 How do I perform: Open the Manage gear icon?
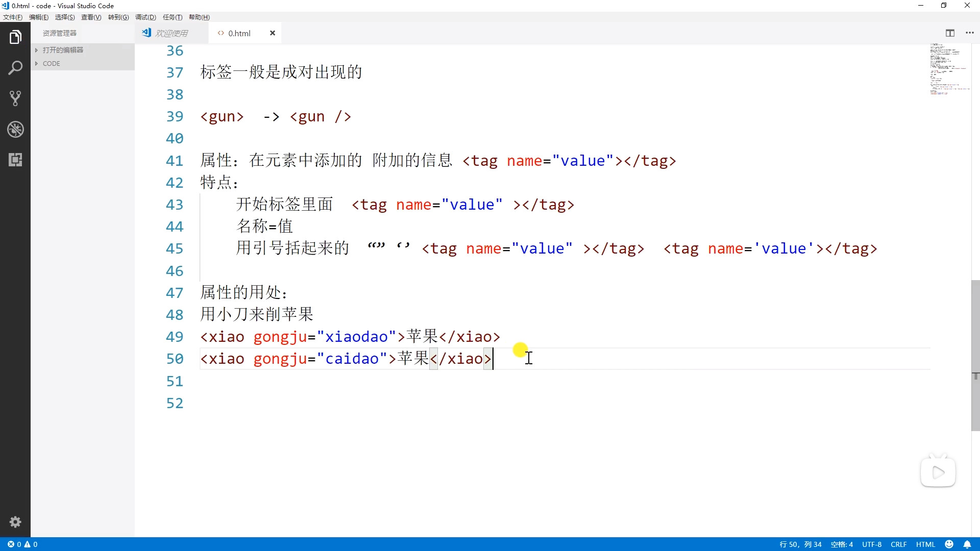[x=15, y=522]
